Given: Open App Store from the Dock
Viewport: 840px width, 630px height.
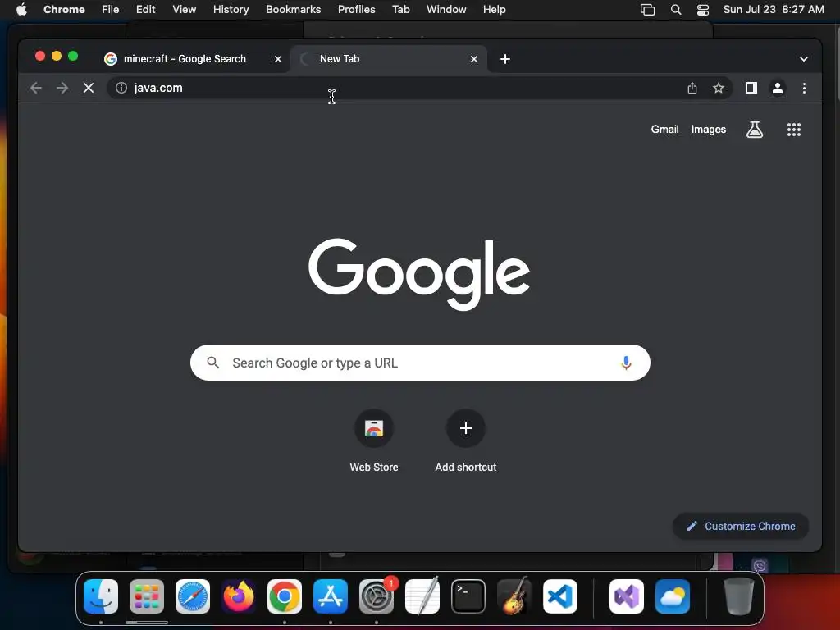Looking at the screenshot, I should (331, 596).
